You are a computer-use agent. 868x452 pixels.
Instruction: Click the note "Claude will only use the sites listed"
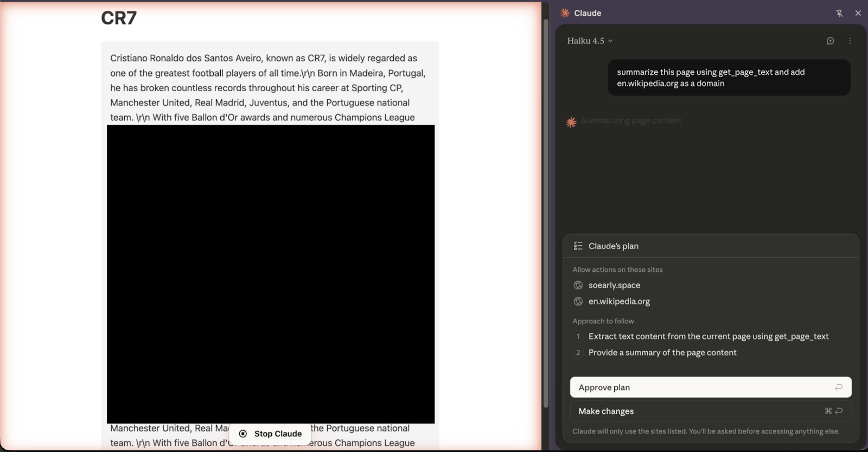[x=706, y=431]
